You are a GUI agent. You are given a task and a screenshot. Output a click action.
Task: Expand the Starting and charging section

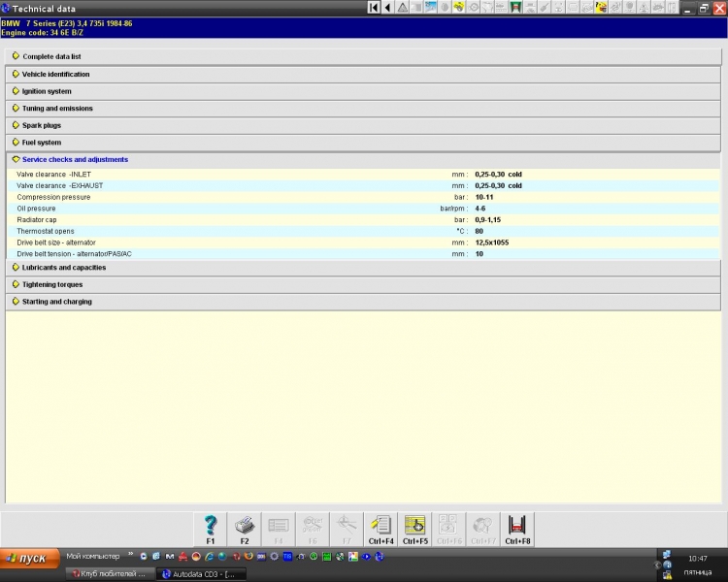(x=364, y=302)
